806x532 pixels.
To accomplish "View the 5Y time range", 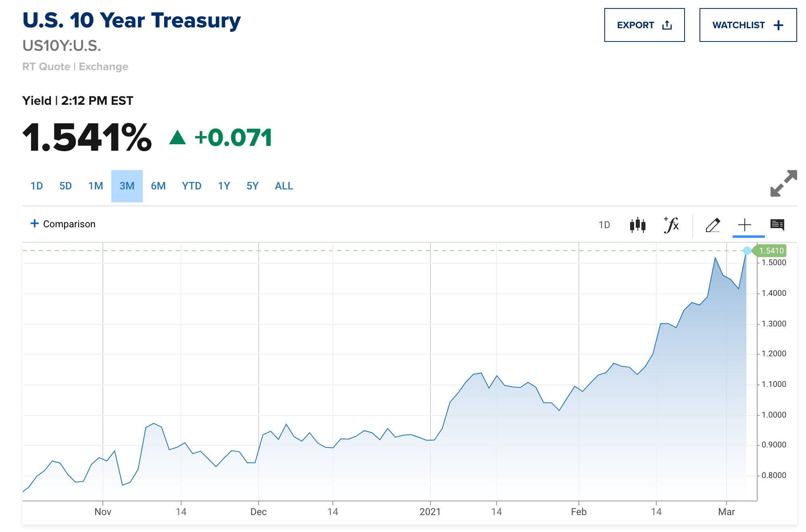I will (x=253, y=186).
